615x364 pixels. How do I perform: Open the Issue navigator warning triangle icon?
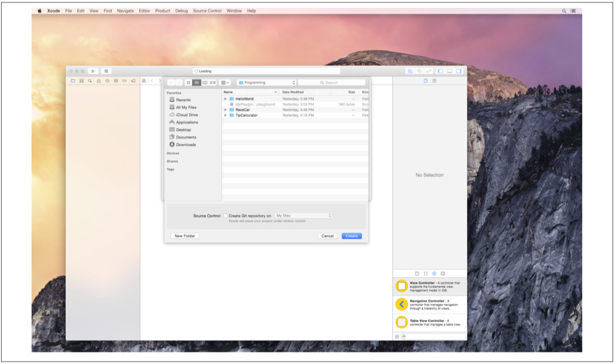pos(99,81)
